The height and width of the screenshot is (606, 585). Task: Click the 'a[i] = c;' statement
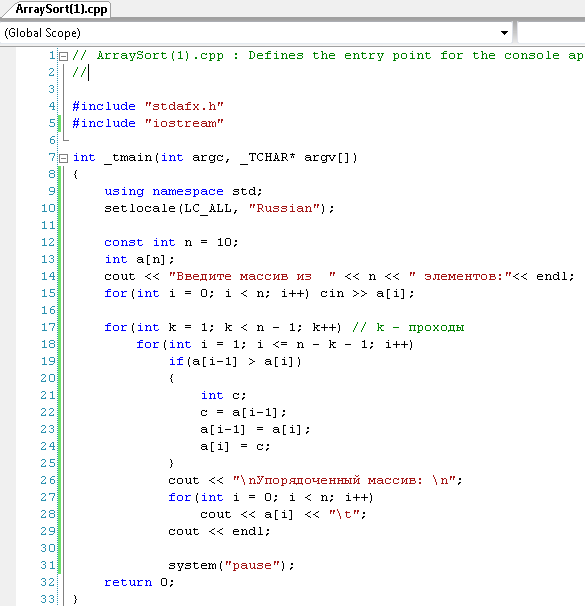click(235, 446)
